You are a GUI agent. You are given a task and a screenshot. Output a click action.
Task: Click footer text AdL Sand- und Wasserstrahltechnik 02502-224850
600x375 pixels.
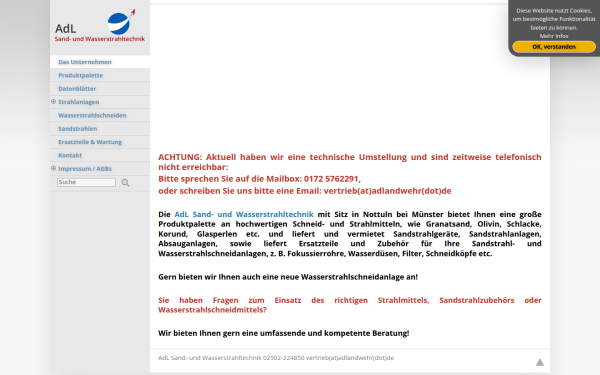click(x=231, y=358)
